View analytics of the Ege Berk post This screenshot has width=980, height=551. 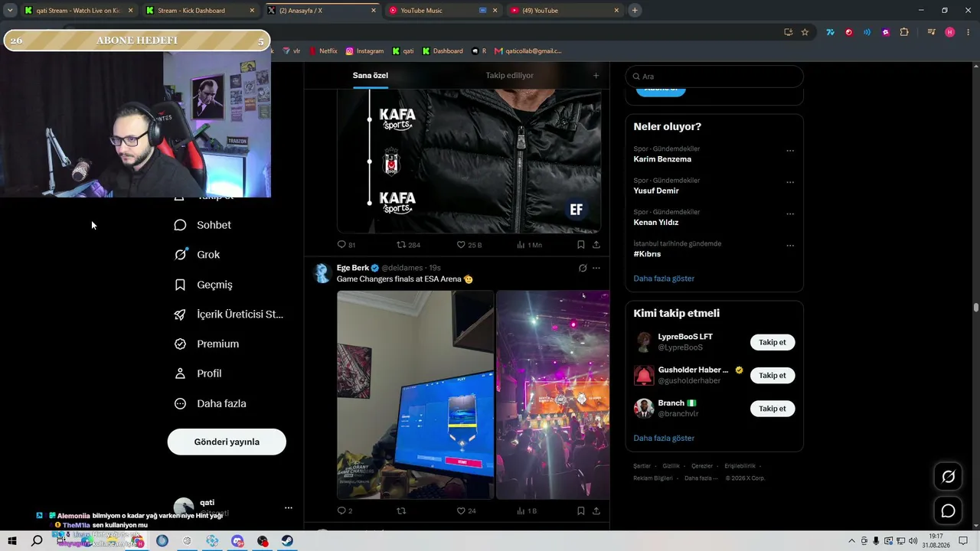[x=521, y=510]
